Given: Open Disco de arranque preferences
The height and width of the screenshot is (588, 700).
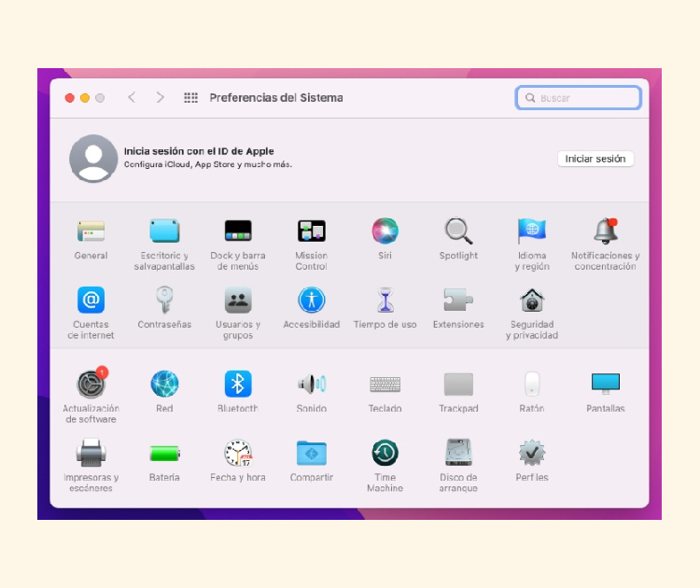Looking at the screenshot, I should click(458, 453).
